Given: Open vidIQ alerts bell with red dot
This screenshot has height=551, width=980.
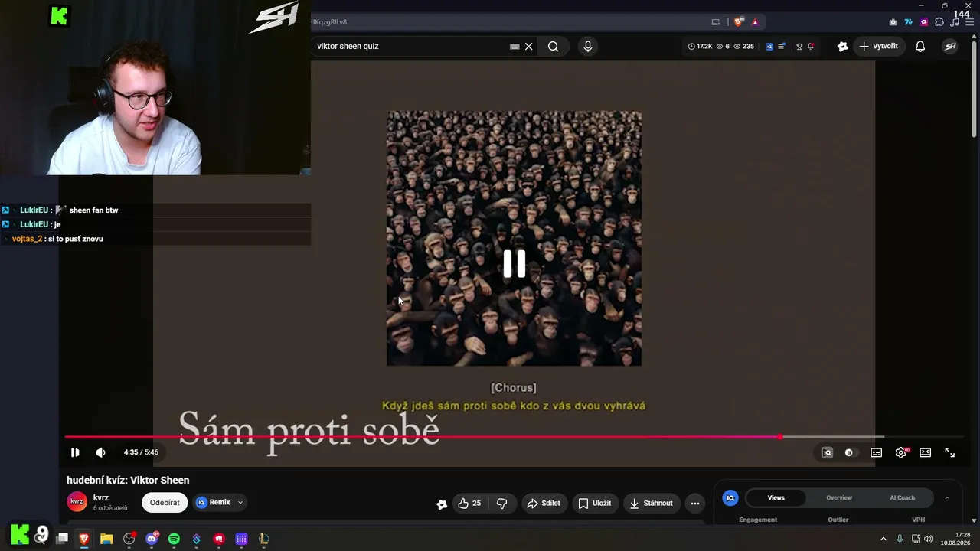Looking at the screenshot, I should click(811, 46).
